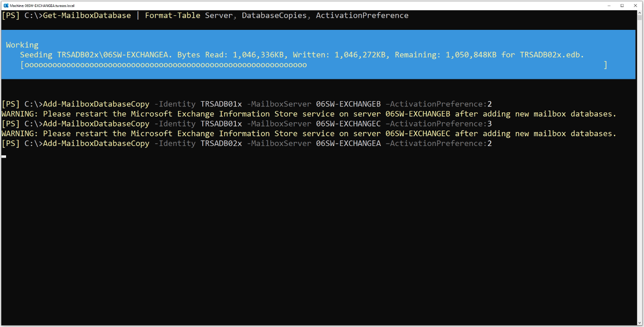Click '-ActivationPreference:3' parameter
Screen dimensions: 644x327
(438, 124)
